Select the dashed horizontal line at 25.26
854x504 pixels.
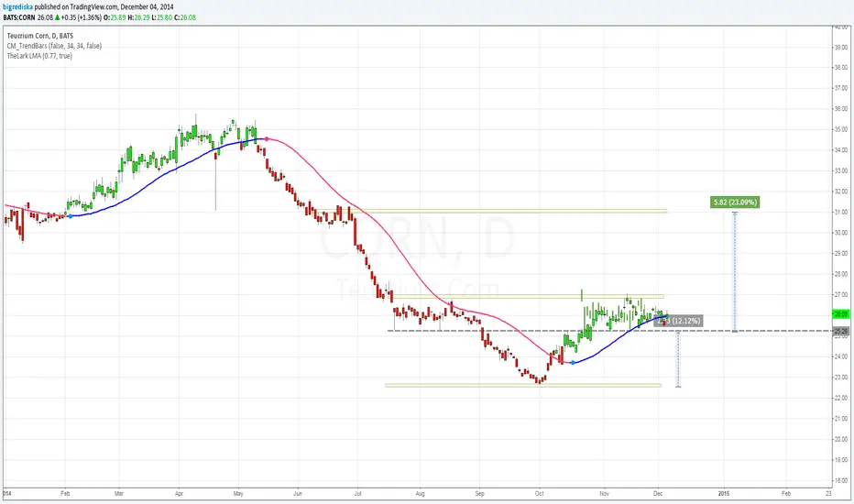coord(610,331)
